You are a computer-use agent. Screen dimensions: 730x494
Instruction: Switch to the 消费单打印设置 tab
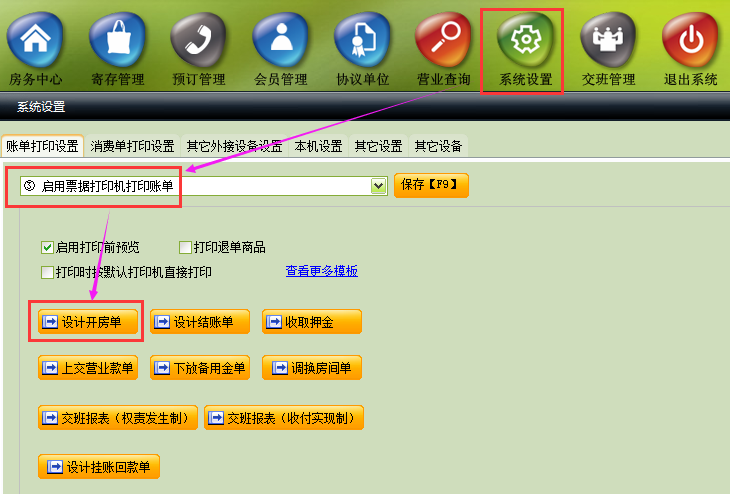point(132,146)
